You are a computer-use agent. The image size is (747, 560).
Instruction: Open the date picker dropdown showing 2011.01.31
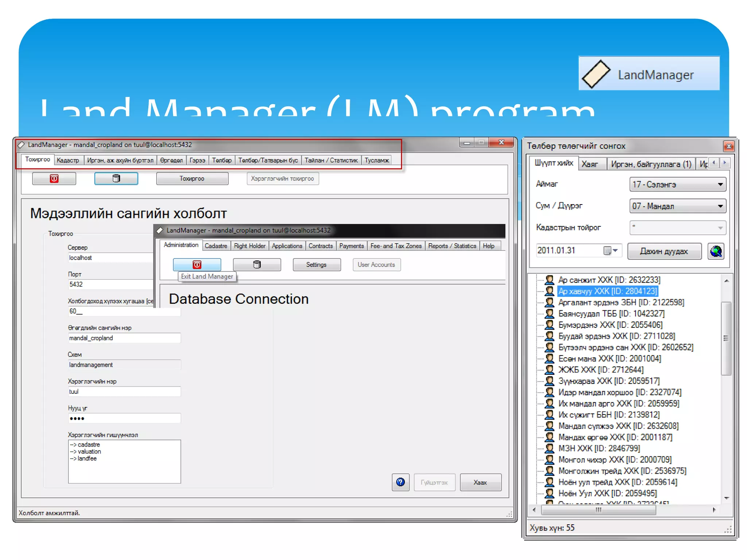tap(615, 250)
